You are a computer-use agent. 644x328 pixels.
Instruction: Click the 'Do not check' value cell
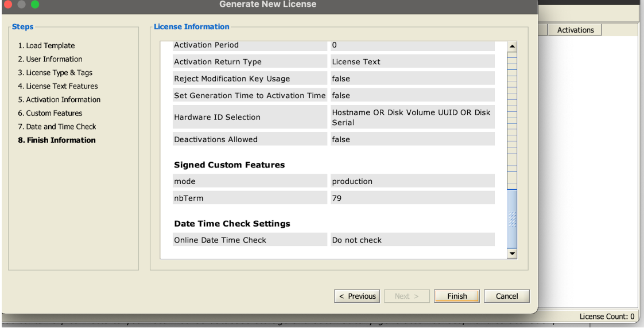412,240
